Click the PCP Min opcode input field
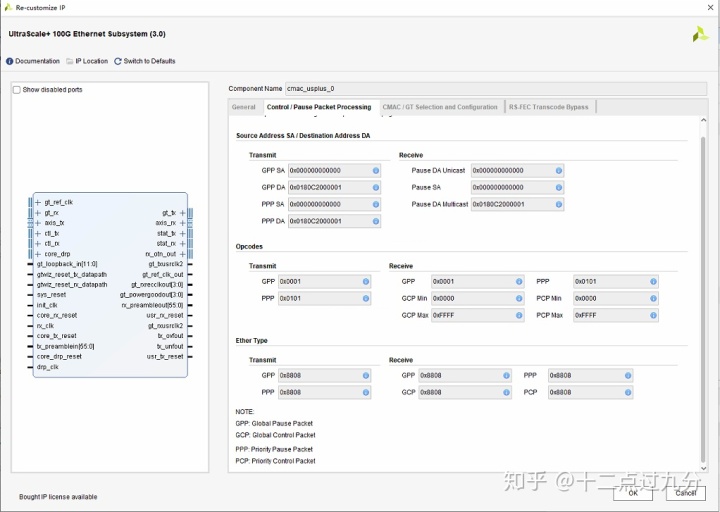720x512 pixels. click(616, 298)
